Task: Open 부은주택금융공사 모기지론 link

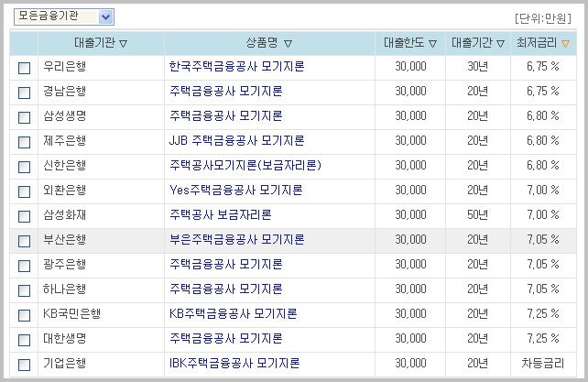Action: [x=236, y=240]
